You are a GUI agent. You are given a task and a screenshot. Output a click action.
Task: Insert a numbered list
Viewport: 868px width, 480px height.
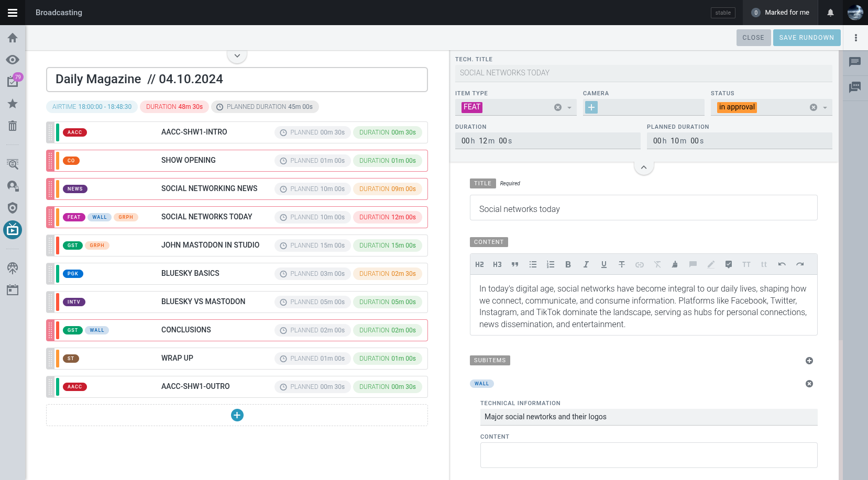550,264
